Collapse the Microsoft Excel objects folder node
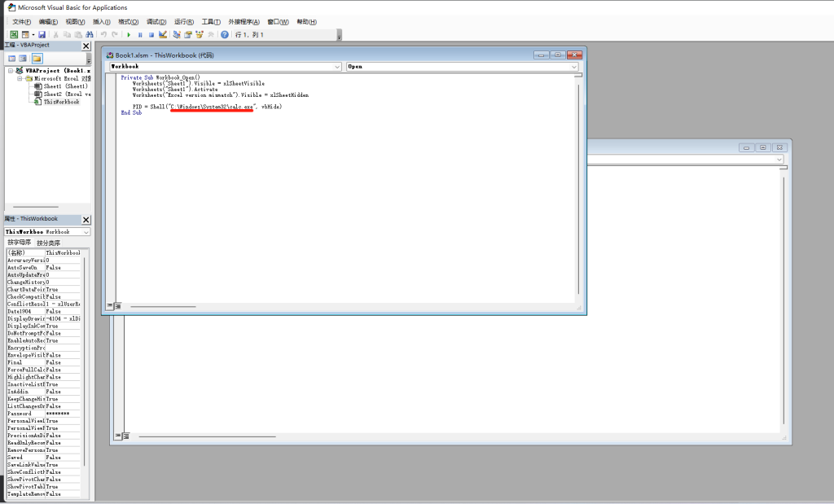 click(20, 79)
